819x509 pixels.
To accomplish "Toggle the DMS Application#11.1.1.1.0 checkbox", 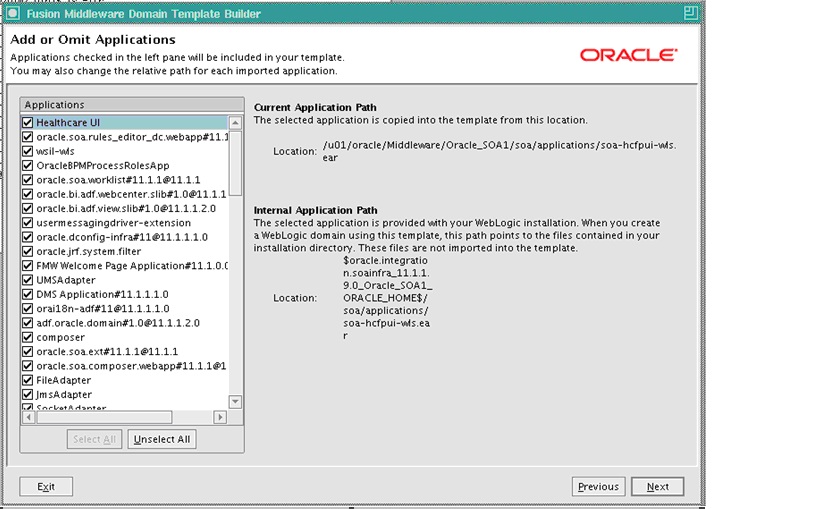I will 28,294.
